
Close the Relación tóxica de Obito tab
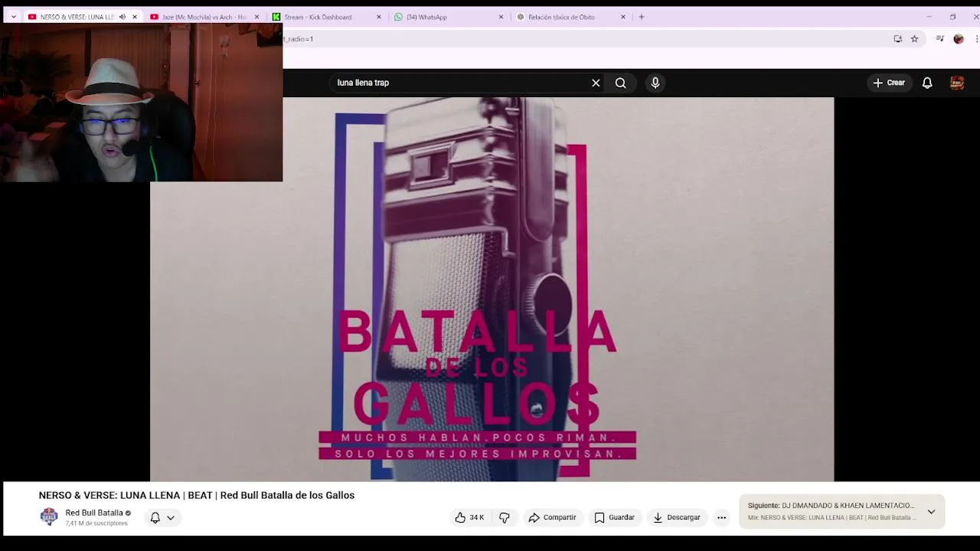pyautogui.click(x=622, y=17)
